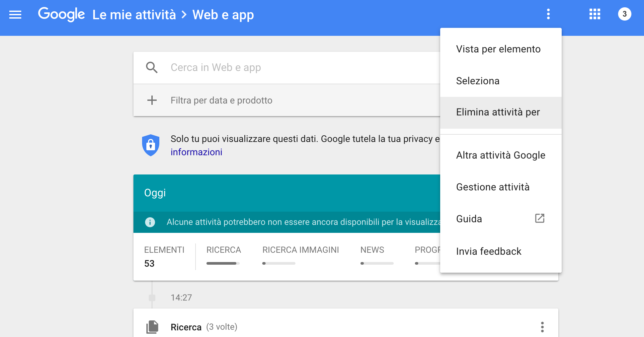
Task: Open the account notifications badge showing 3
Action: (624, 14)
